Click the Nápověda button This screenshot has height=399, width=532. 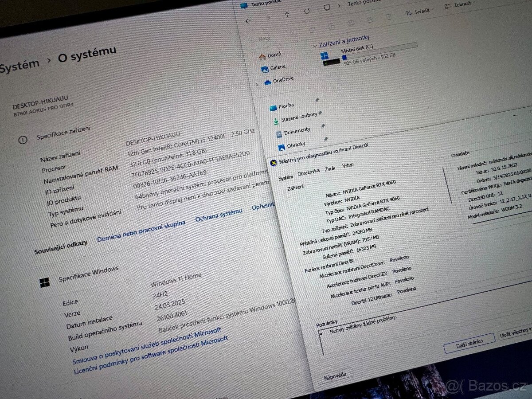[335, 376]
